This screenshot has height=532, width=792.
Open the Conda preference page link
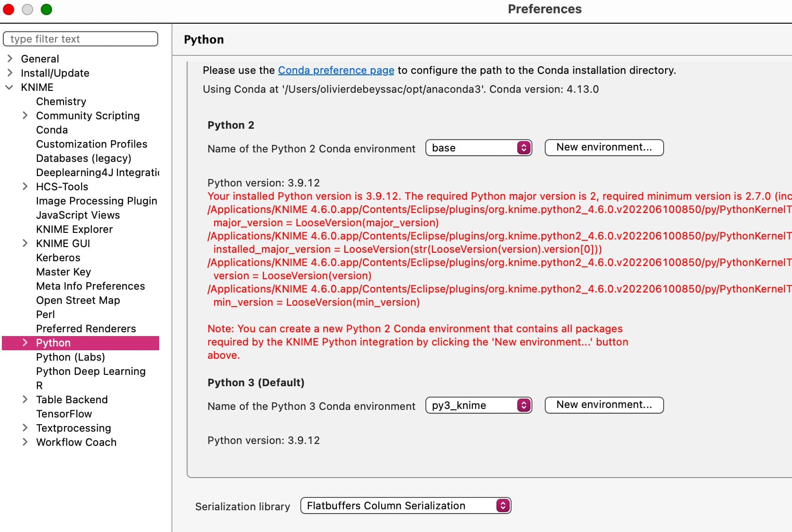point(336,70)
